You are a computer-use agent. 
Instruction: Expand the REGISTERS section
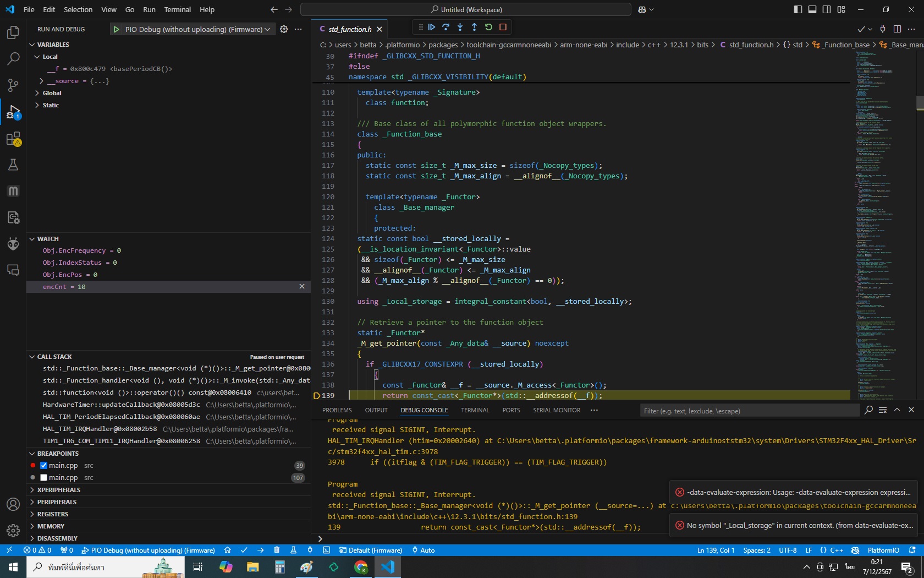tap(53, 514)
